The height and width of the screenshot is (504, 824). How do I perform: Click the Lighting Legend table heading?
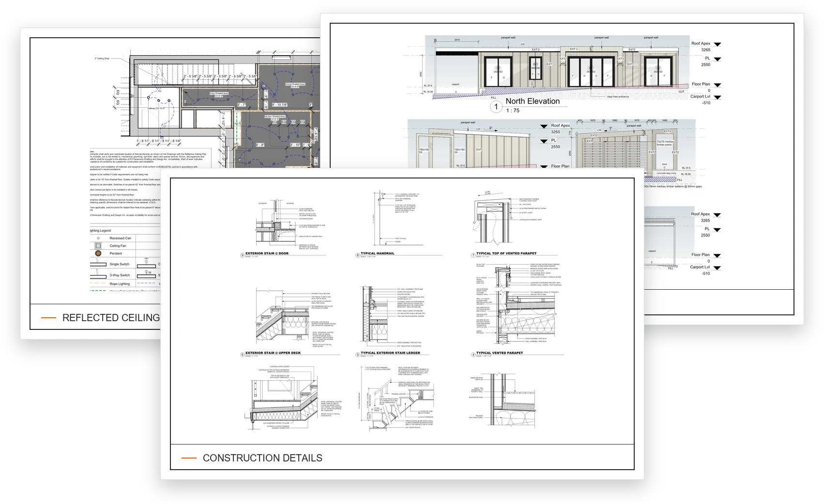click(x=100, y=231)
